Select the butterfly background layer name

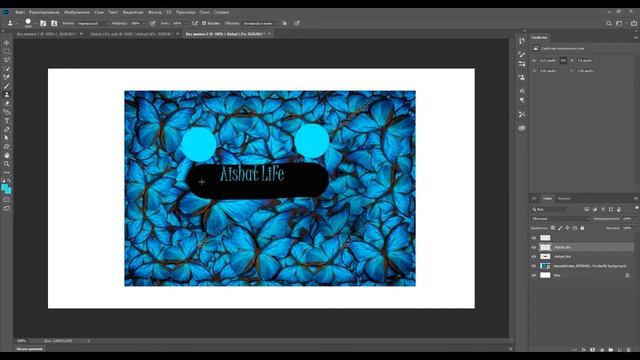tap(589, 266)
